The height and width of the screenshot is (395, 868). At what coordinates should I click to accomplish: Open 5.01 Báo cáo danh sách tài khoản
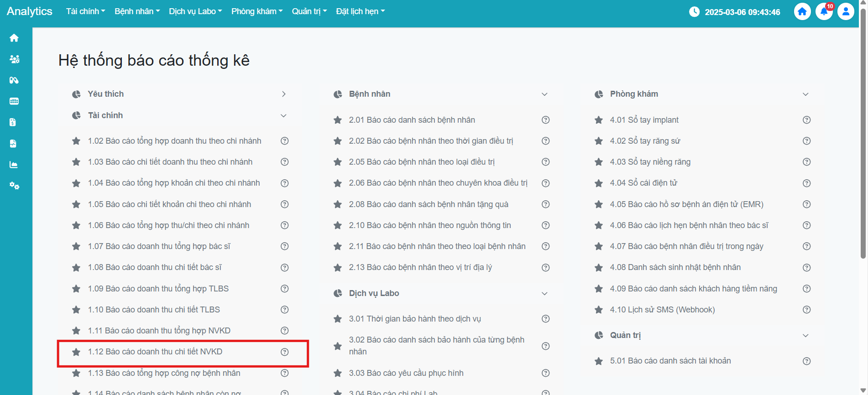(670, 361)
